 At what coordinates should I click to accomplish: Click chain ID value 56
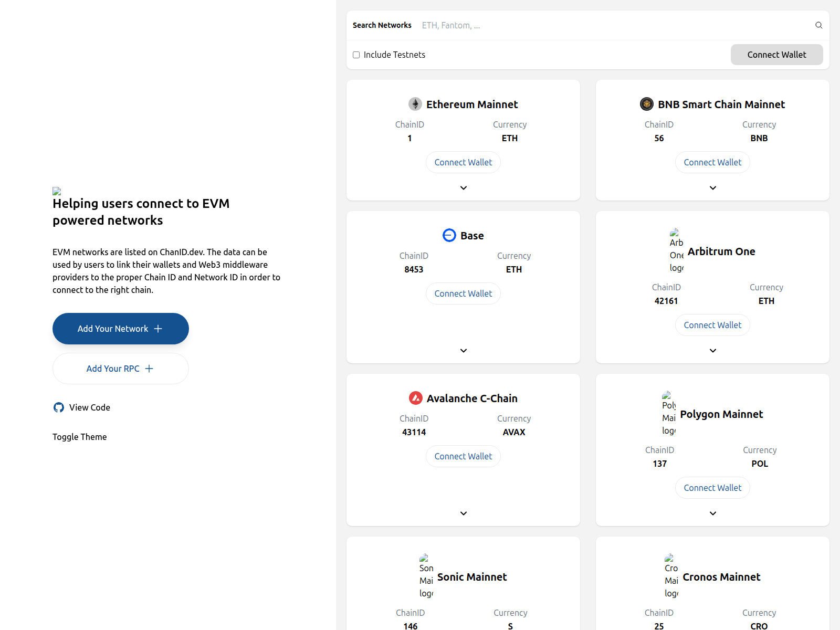pyautogui.click(x=659, y=138)
